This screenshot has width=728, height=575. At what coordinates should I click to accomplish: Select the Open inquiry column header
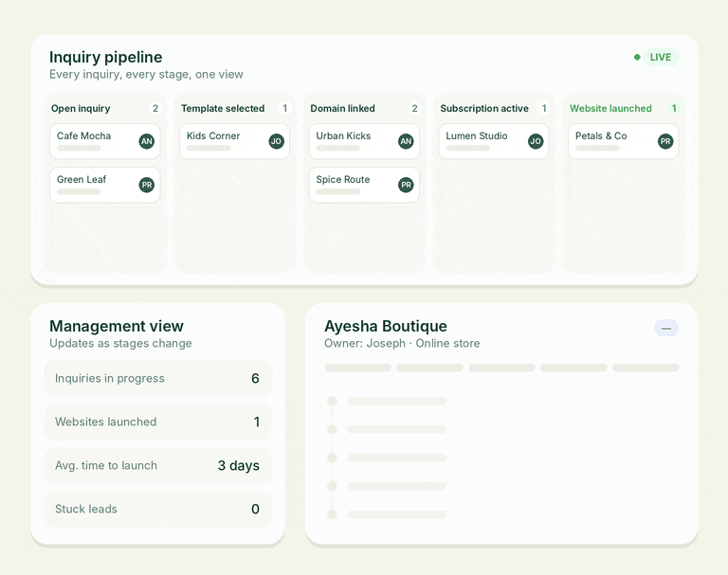click(81, 108)
